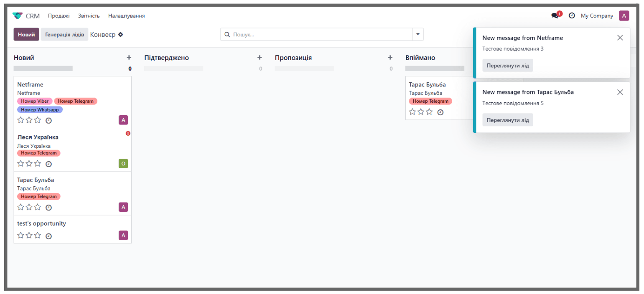This screenshot has width=644, height=294.
Task: Open the test's opportunity card title
Action: point(42,223)
